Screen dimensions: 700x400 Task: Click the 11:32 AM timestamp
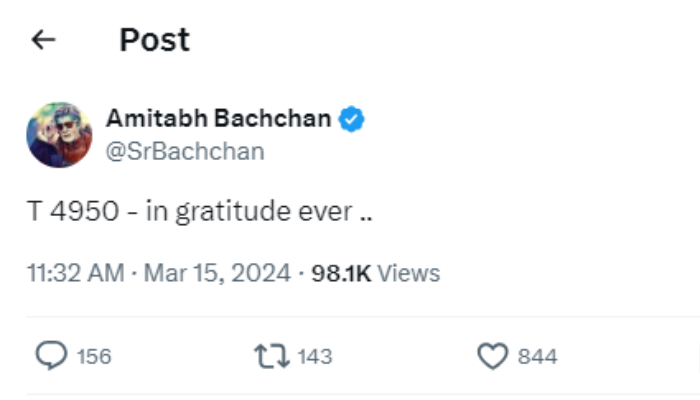74,273
